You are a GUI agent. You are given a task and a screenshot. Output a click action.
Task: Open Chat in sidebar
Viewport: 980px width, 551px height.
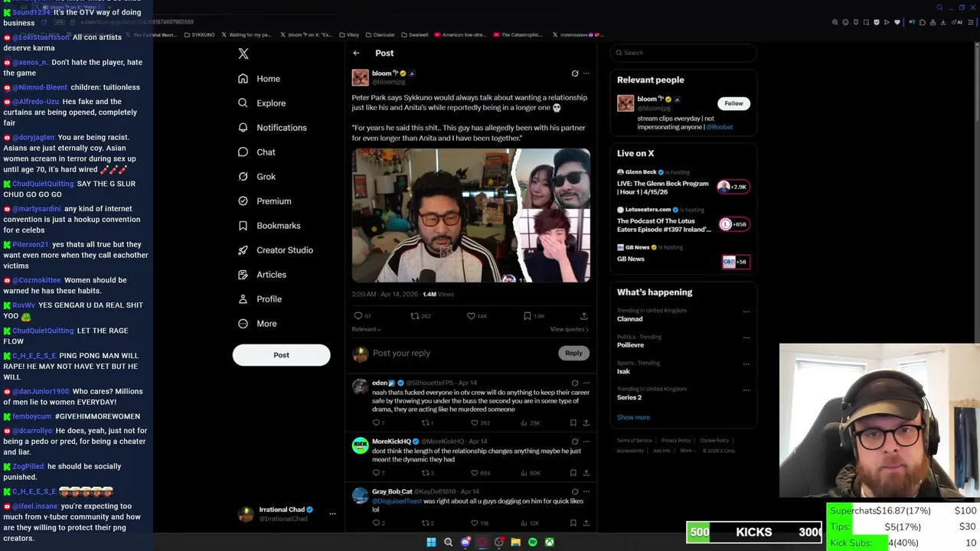[x=256, y=152]
